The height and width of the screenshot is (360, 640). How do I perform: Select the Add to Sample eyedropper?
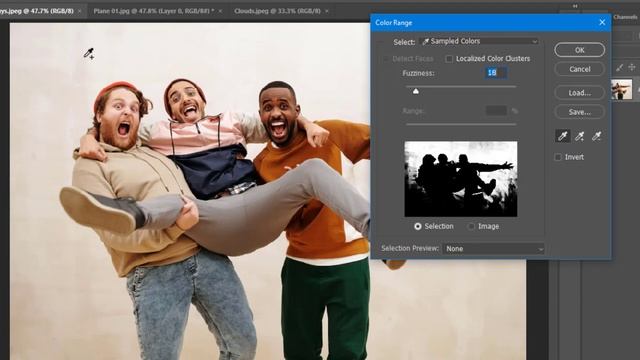click(579, 136)
